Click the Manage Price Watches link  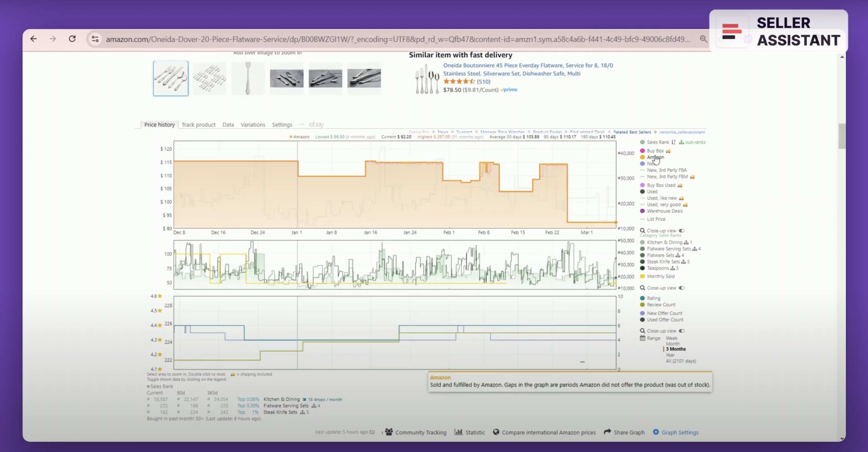502,132
